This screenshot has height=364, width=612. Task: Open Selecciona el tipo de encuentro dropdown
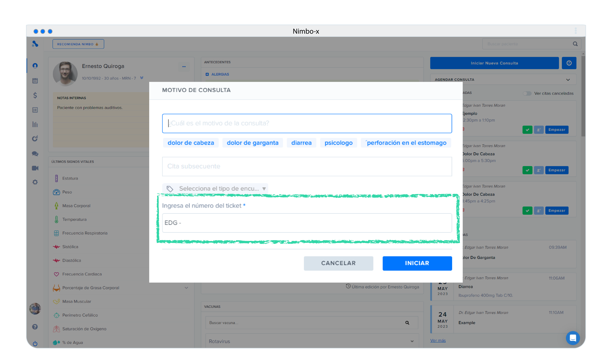215,188
